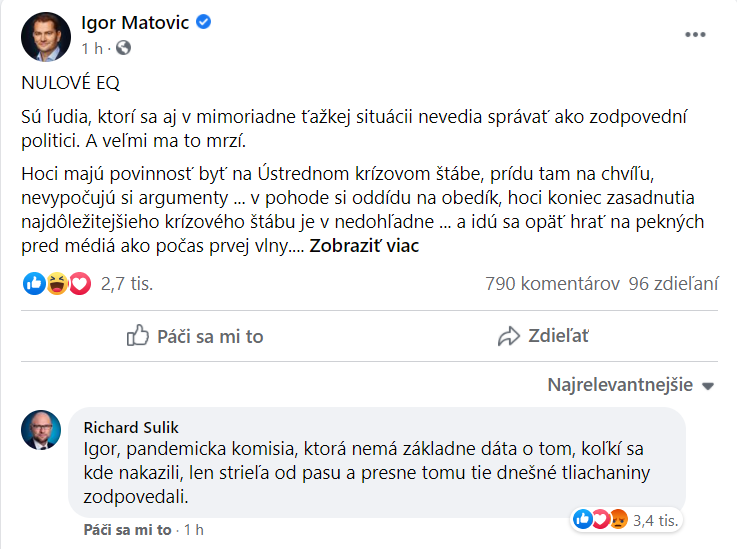Open the 96 zdieľaní shares list
Image resolution: width=737 pixels, height=549 pixels.
[x=673, y=284]
